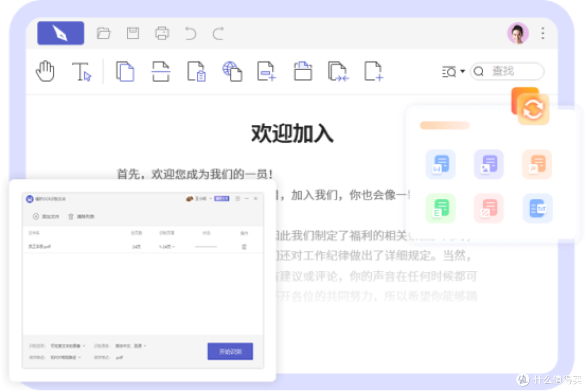Click the 查找 search field
Image resolution: width=587 pixels, height=392 pixels.
(x=507, y=71)
